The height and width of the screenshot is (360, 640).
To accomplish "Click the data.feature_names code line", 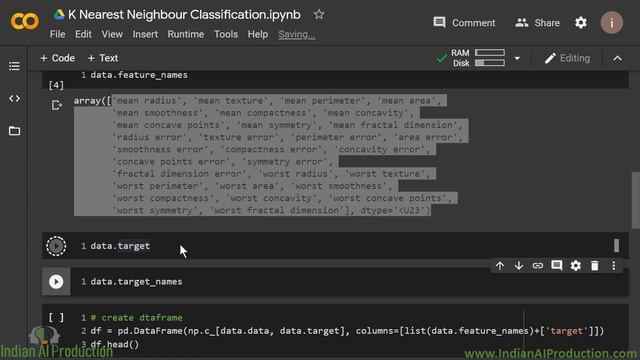I will pos(139,75).
